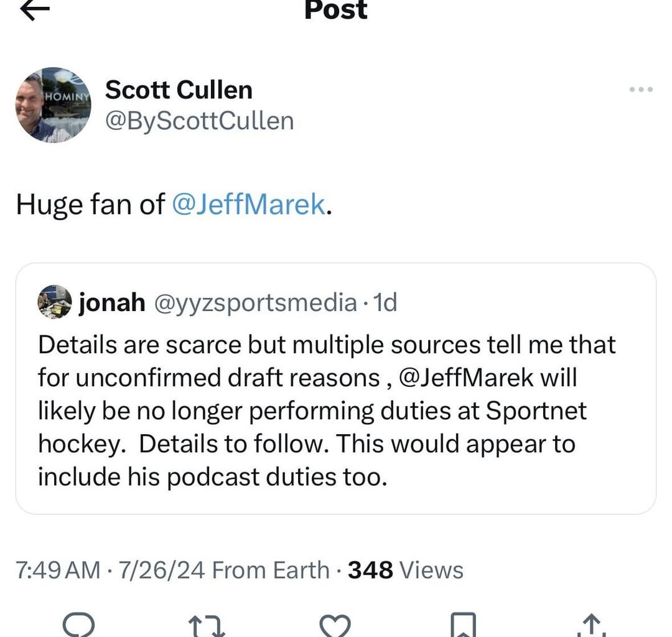672x637 pixels.
Task: Like Scott Cullen's post
Action: pyautogui.click(x=335, y=625)
